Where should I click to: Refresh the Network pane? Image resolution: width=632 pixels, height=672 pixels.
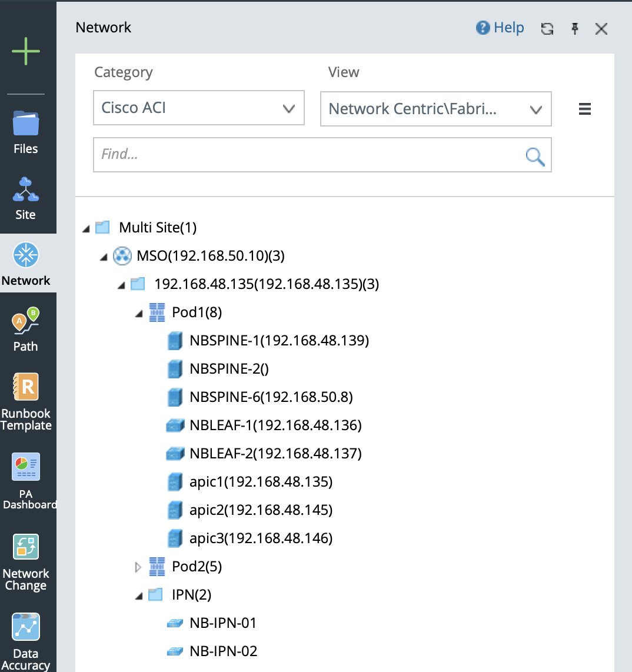coord(547,29)
